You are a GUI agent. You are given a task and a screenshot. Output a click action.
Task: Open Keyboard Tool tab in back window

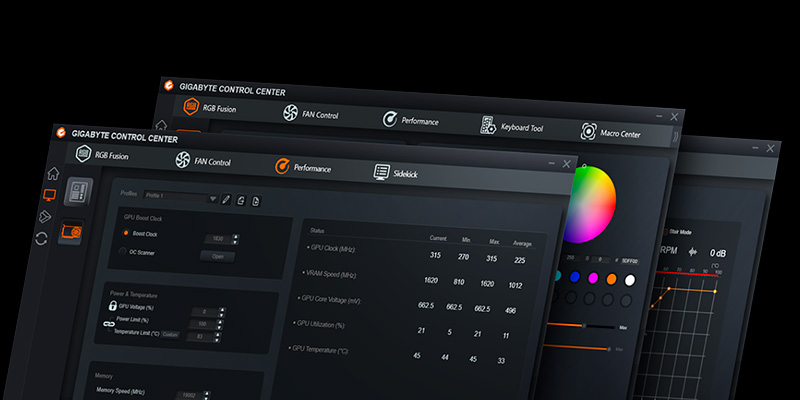(512, 127)
